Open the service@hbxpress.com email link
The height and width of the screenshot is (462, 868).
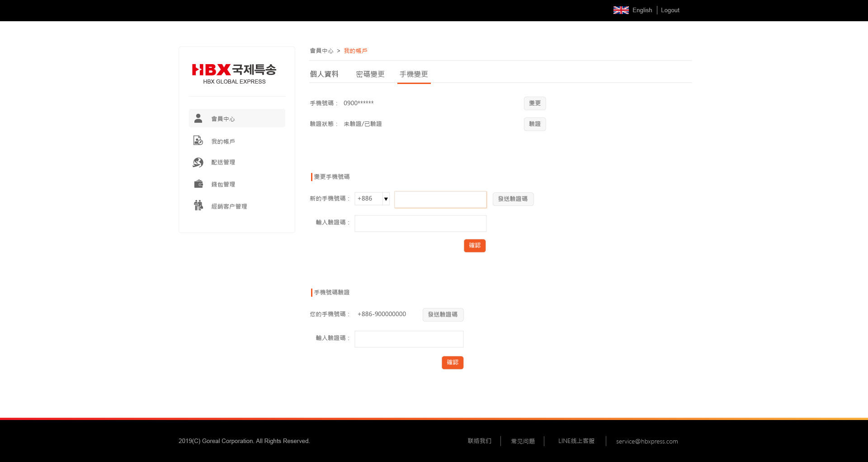[646, 441]
